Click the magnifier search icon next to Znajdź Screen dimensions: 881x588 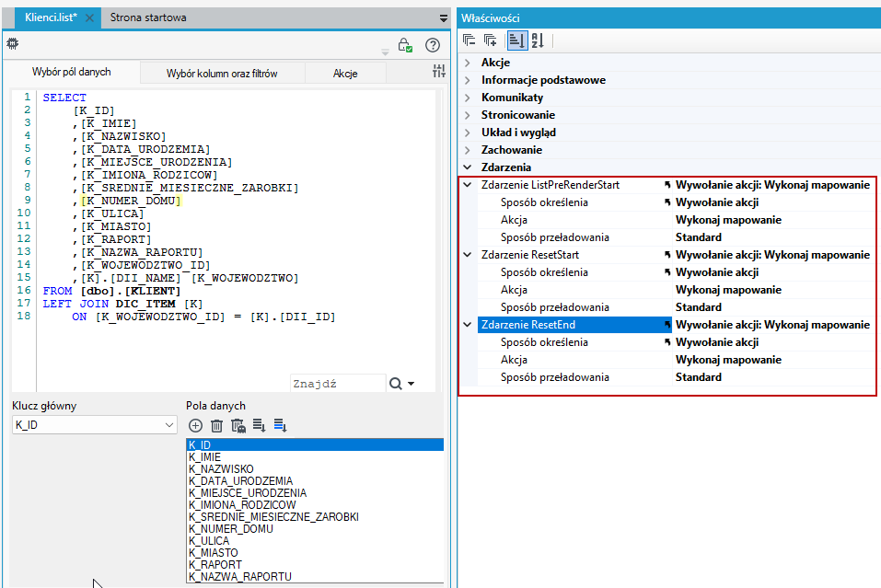(396, 384)
